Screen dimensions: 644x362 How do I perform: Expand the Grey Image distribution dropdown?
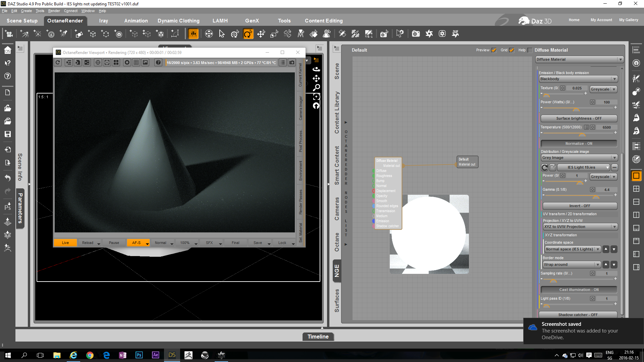[x=579, y=158]
